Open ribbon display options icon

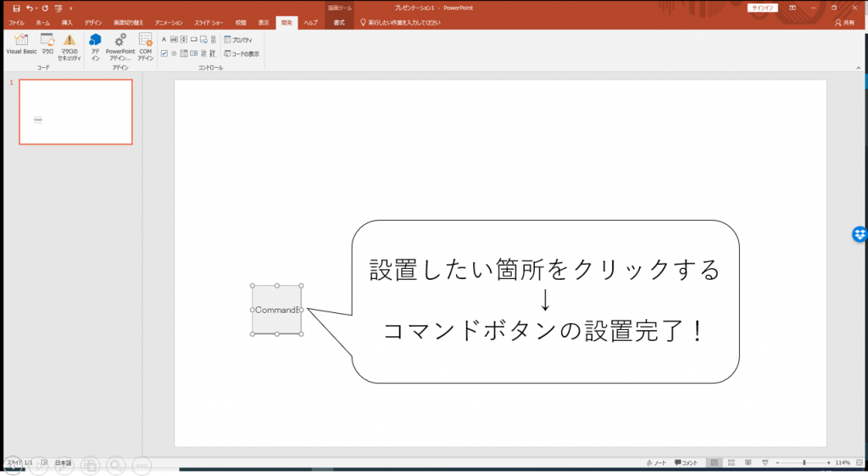(793, 8)
